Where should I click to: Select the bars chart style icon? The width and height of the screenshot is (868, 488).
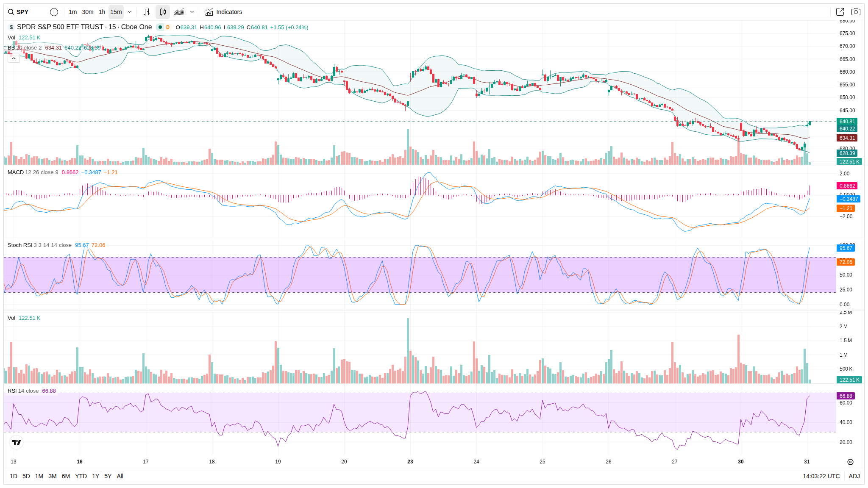click(147, 12)
